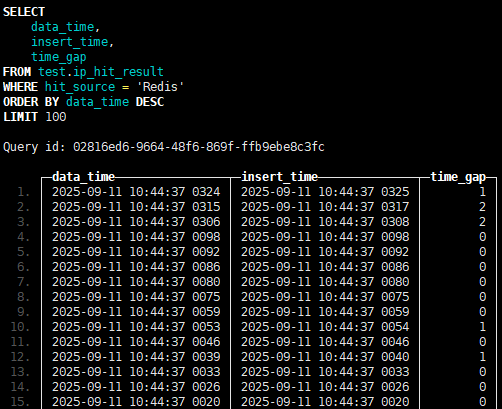Viewport: 502px width, 409px height.
Task: Click time_gap in the SELECT list
Action: (59, 57)
